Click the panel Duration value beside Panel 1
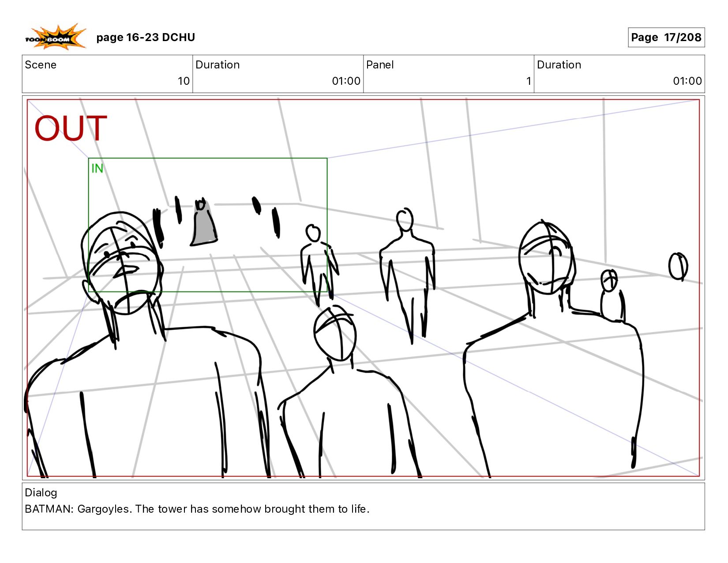The width and height of the screenshot is (728, 563). (687, 81)
